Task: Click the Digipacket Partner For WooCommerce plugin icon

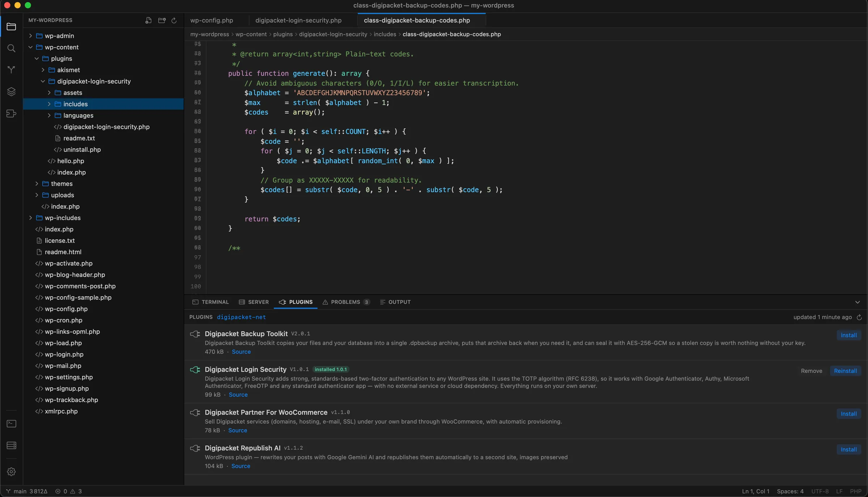Action: pyautogui.click(x=195, y=413)
